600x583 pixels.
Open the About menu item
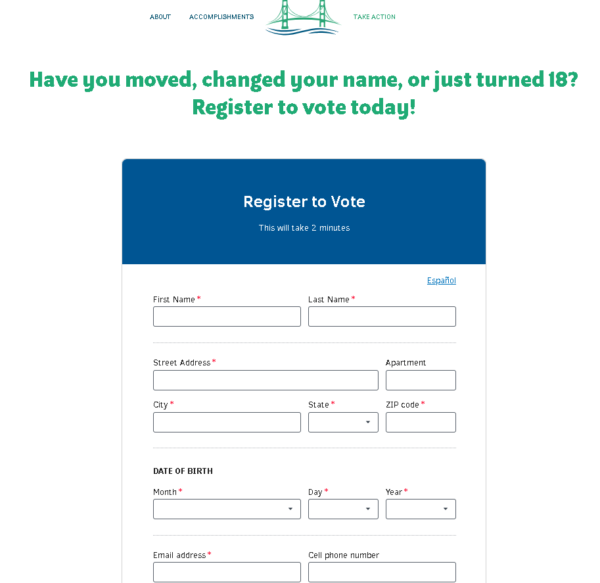[160, 17]
